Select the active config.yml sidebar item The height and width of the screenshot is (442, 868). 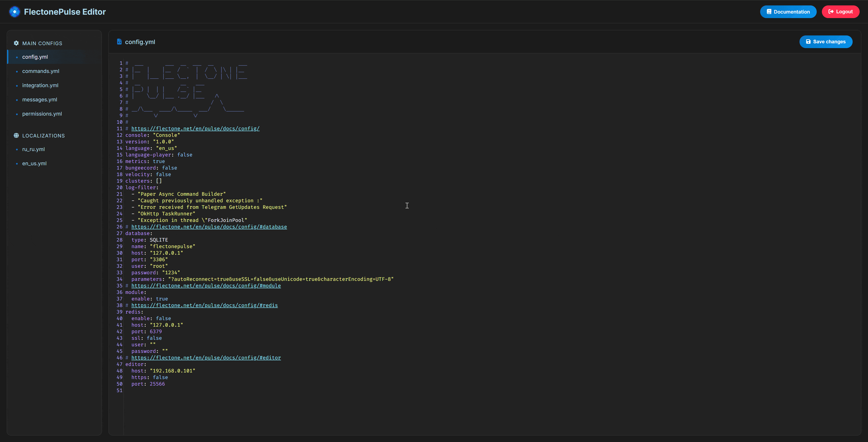pos(35,57)
